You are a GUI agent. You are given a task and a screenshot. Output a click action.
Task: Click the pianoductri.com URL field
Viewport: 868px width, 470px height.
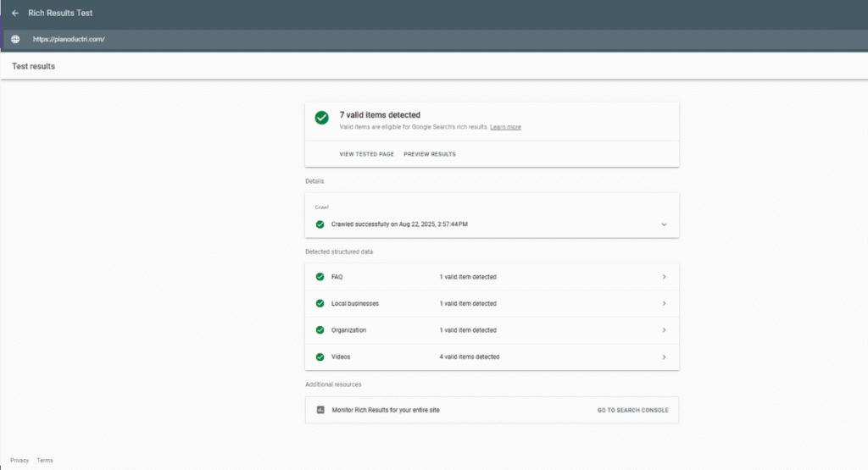[x=69, y=40]
